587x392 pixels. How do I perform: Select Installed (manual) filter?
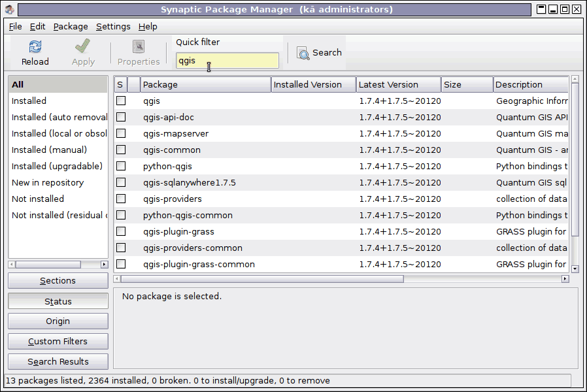pyautogui.click(x=58, y=150)
